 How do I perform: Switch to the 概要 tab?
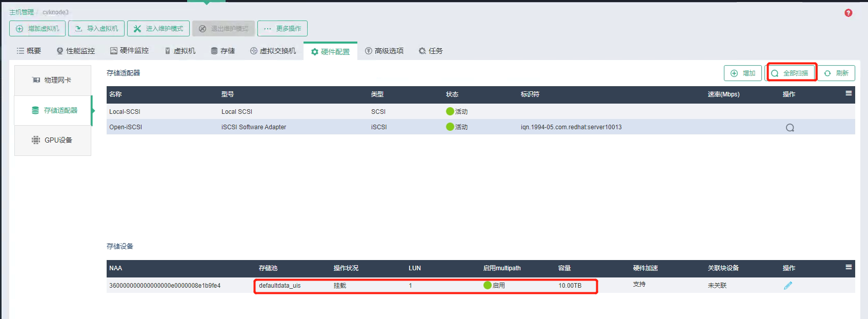29,51
